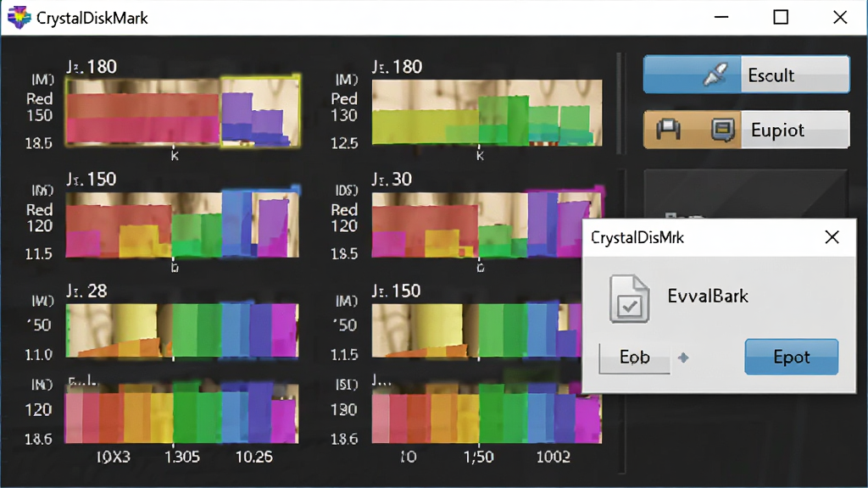
Task: Click the "12.5" value label
Action: (x=343, y=143)
